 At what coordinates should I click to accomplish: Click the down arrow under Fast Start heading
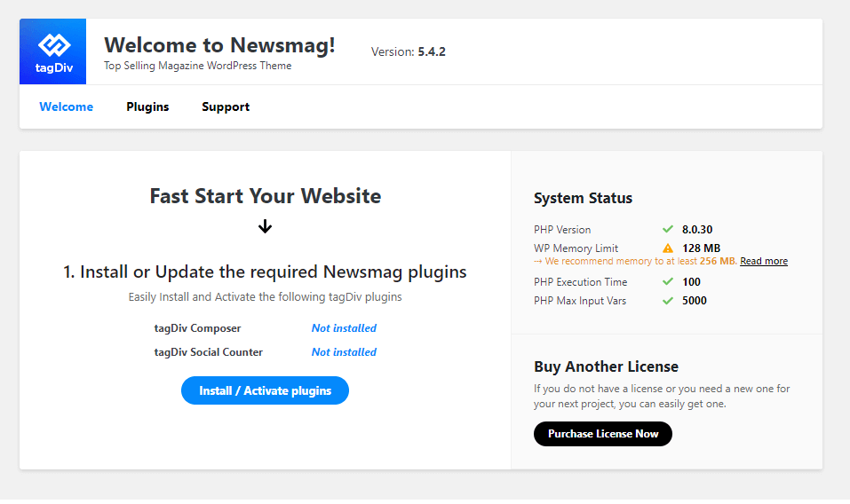265,226
